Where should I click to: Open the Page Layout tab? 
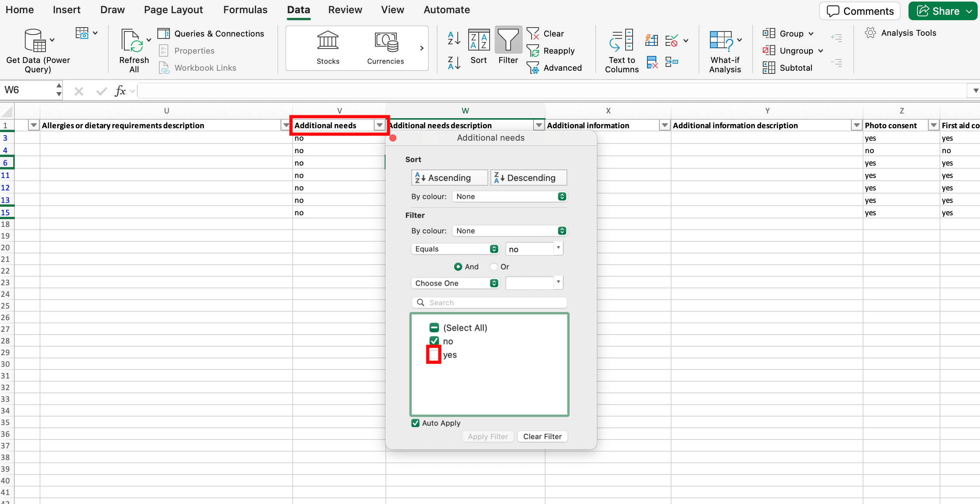click(x=173, y=10)
